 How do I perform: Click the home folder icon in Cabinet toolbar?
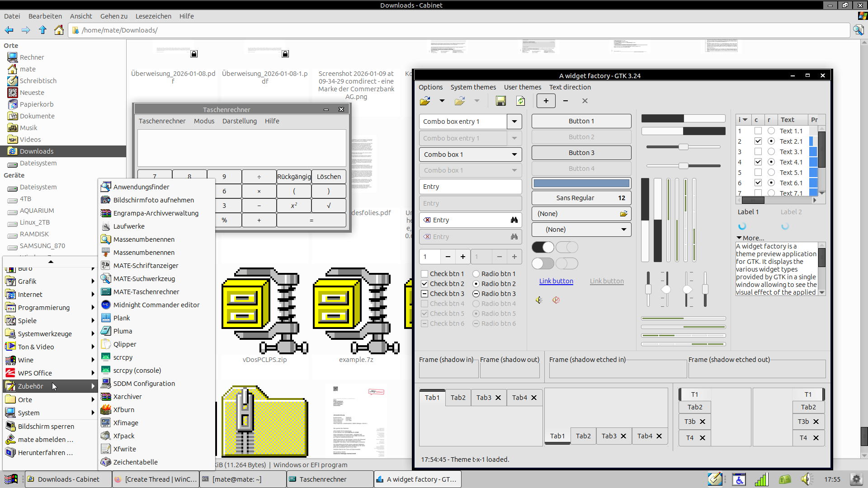59,30
